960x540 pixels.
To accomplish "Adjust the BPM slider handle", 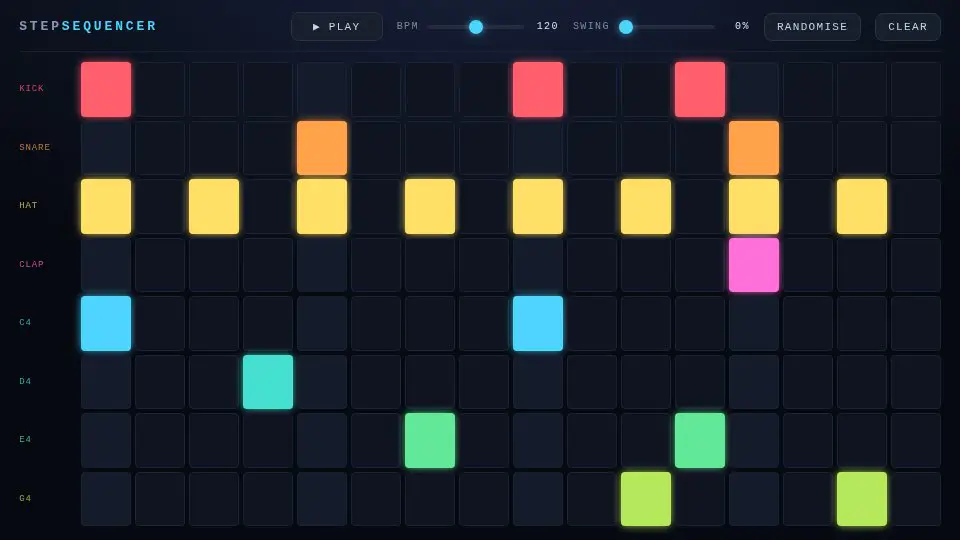I will click(x=476, y=26).
